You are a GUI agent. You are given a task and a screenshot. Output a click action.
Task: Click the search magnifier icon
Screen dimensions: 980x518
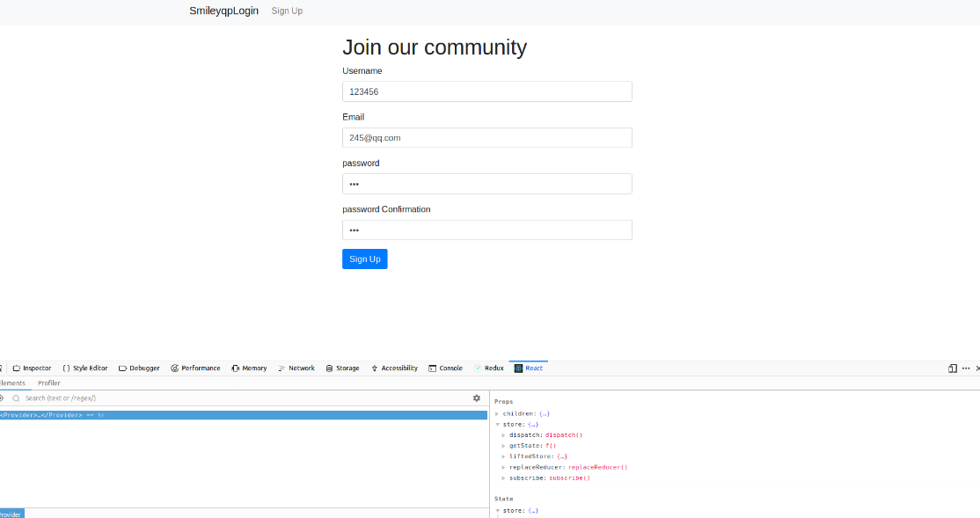click(x=16, y=398)
